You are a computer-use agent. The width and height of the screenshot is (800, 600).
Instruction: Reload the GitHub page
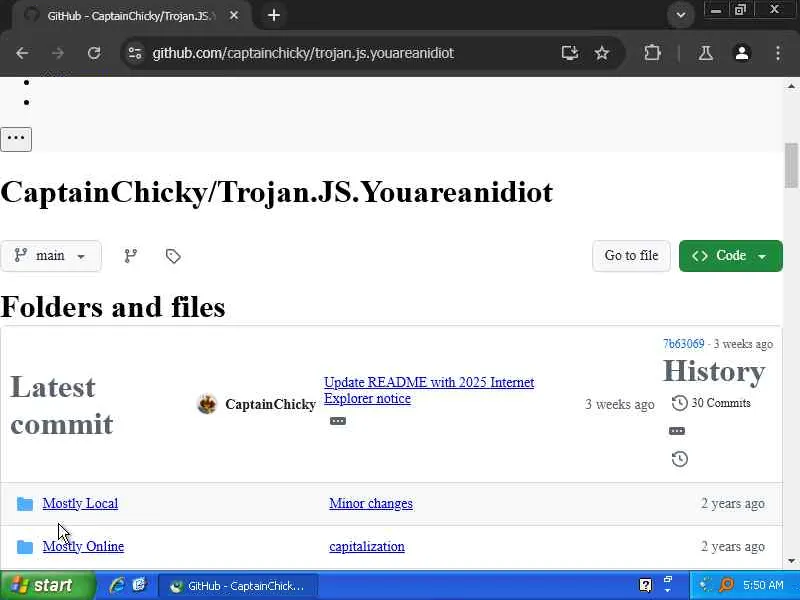pyautogui.click(x=94, y=53)
